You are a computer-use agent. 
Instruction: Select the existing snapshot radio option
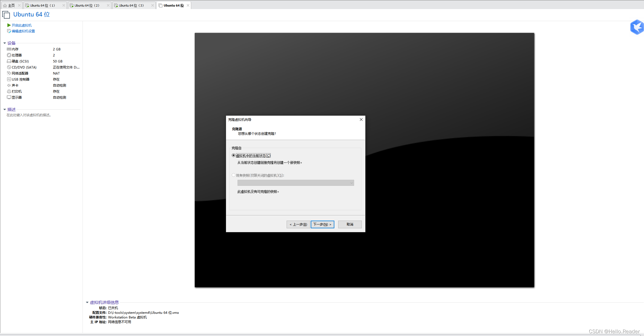(234, 175)
